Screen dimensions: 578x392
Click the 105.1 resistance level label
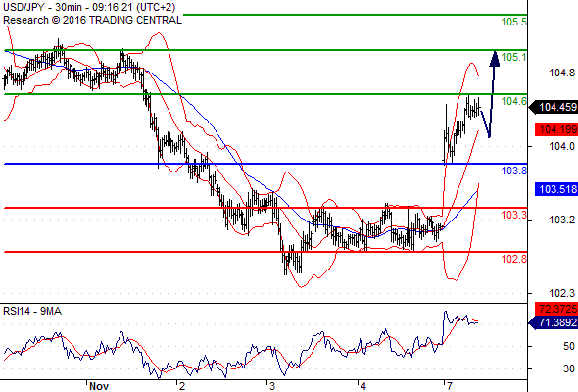tap(514, 57)
